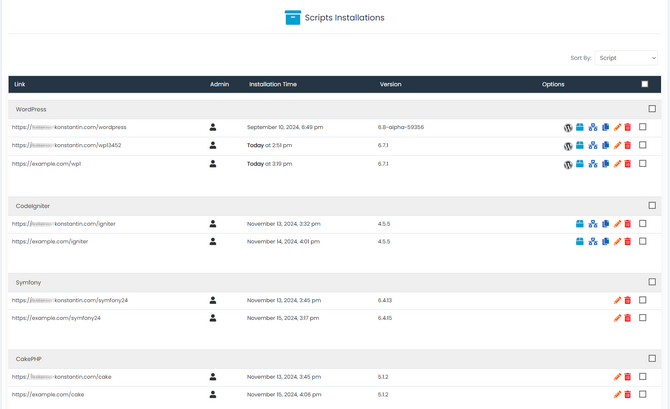The image size is (670, 409).
Task: Open WordPress management for the konstantin.com/wordpress install
Action: [x=568, y=128]
